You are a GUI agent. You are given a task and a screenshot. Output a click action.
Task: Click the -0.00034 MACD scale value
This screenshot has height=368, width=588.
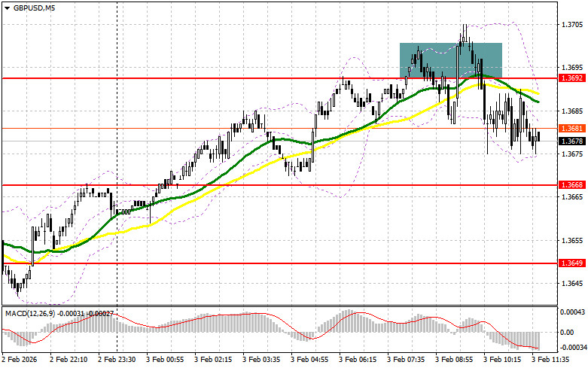pyautogui.click(x=571, y=348)
